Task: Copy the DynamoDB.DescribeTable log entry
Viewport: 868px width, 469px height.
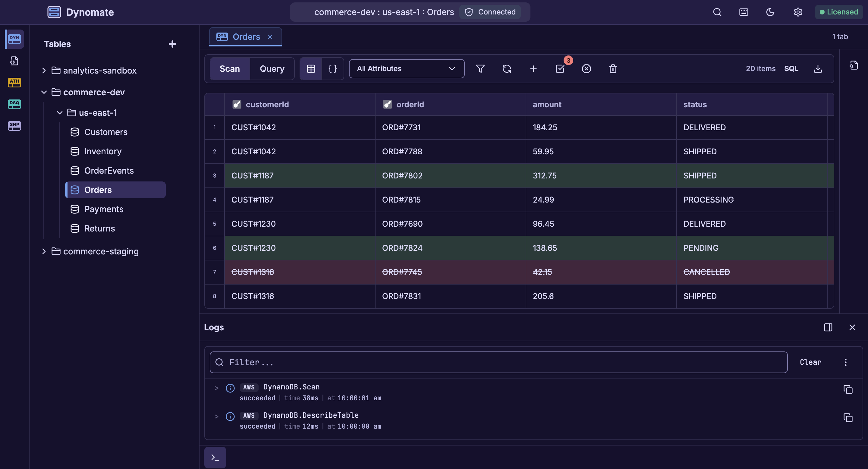Action: [848, 417]
